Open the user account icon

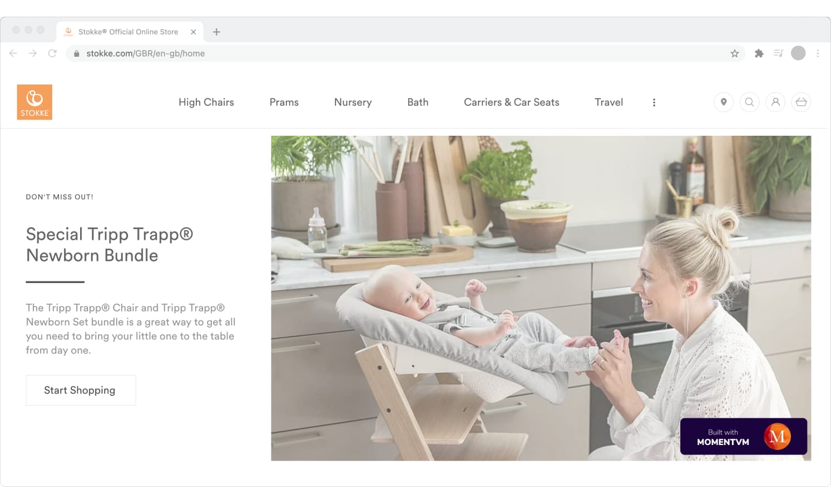point(775,102)
